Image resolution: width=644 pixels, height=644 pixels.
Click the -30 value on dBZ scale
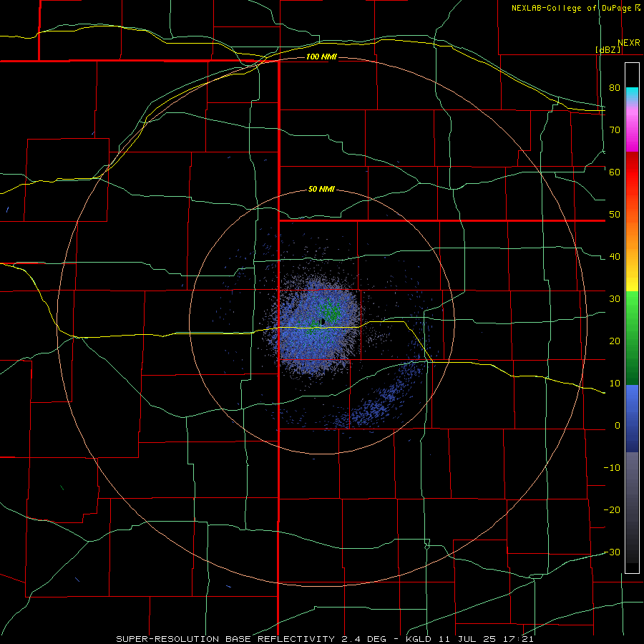point(612,552)
